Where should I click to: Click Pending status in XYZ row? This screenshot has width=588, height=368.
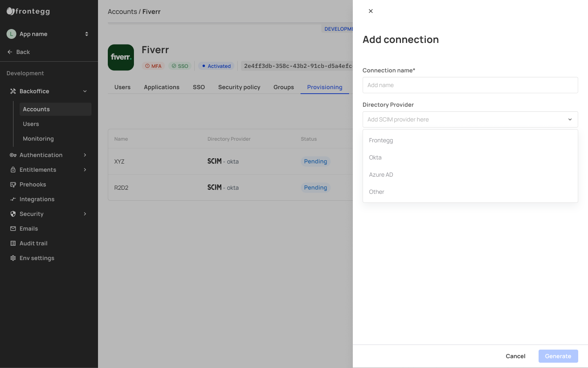tap(316, 162)
